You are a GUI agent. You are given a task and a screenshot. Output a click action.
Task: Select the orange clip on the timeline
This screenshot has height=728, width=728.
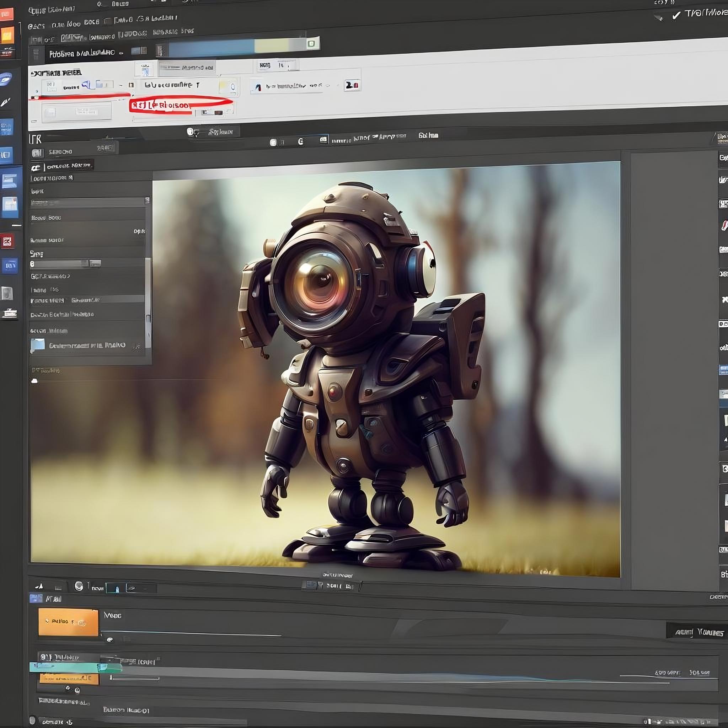click(68, 622)
